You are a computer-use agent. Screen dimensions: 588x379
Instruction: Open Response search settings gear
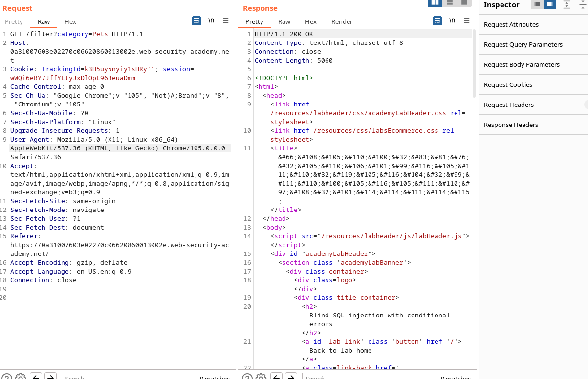point(261,377)
